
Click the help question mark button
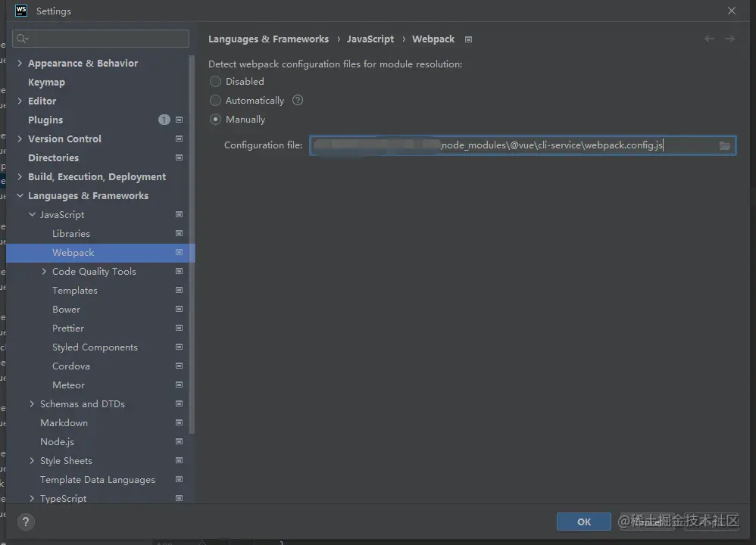(x=26, y=522)
